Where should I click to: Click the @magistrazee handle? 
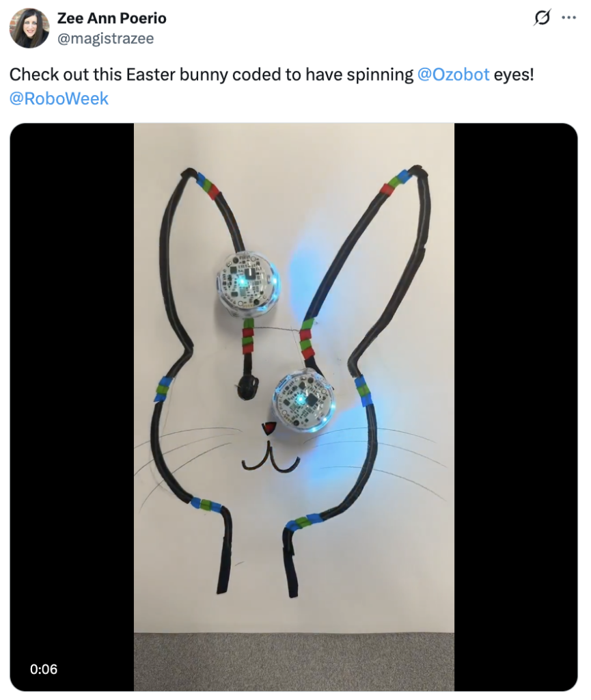click(x=105, y=39)
